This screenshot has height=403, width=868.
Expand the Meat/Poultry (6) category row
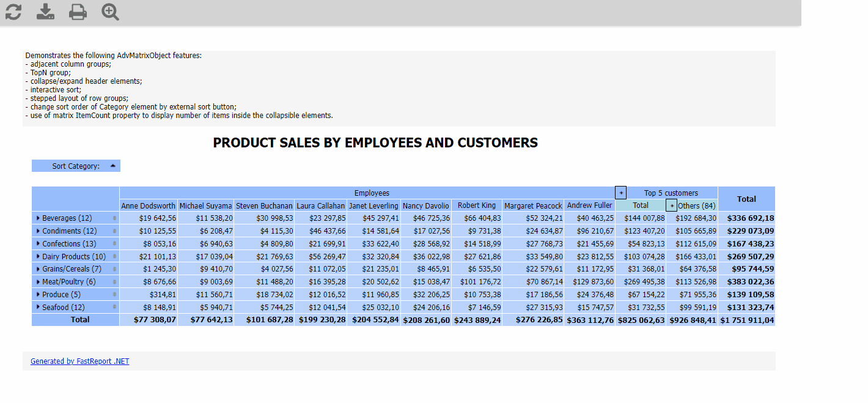coord(39,282)
